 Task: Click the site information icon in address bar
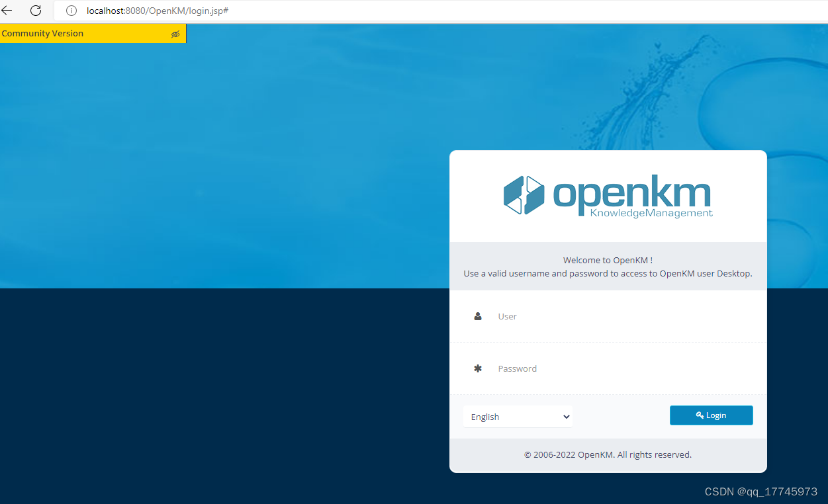click(71, 11)
